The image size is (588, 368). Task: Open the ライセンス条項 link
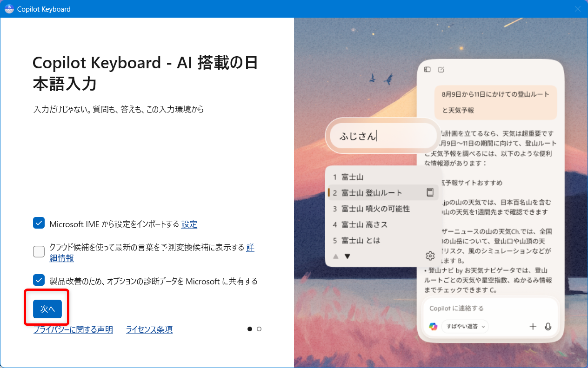click(x=149, y=329)
